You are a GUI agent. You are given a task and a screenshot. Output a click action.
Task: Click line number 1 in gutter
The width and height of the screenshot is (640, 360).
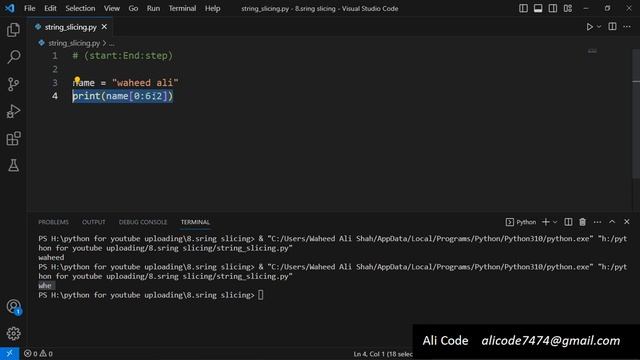[x=55, y=56]
